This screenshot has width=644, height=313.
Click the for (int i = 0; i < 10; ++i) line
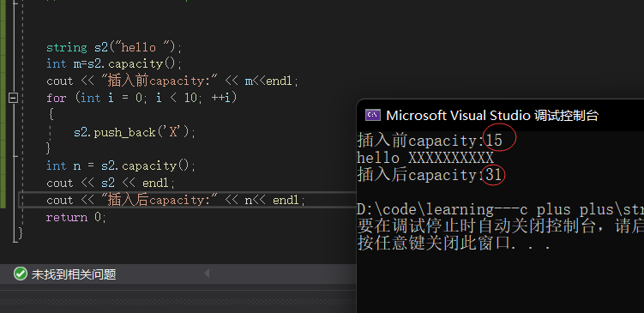coord(141,98)
